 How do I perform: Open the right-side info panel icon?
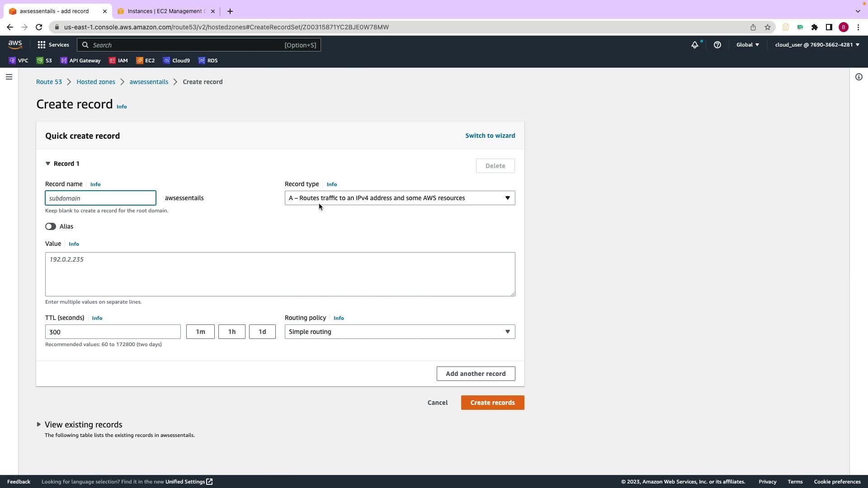pos(859,77)
